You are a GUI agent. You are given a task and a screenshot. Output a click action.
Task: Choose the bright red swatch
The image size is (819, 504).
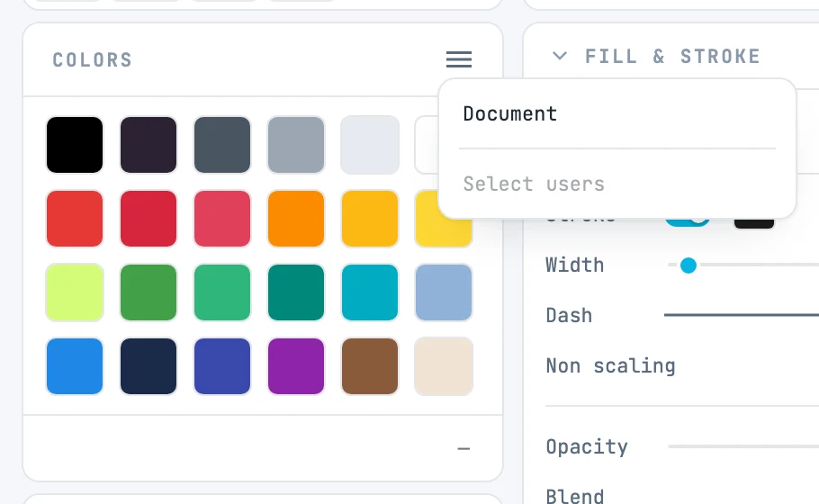[75, 219]
